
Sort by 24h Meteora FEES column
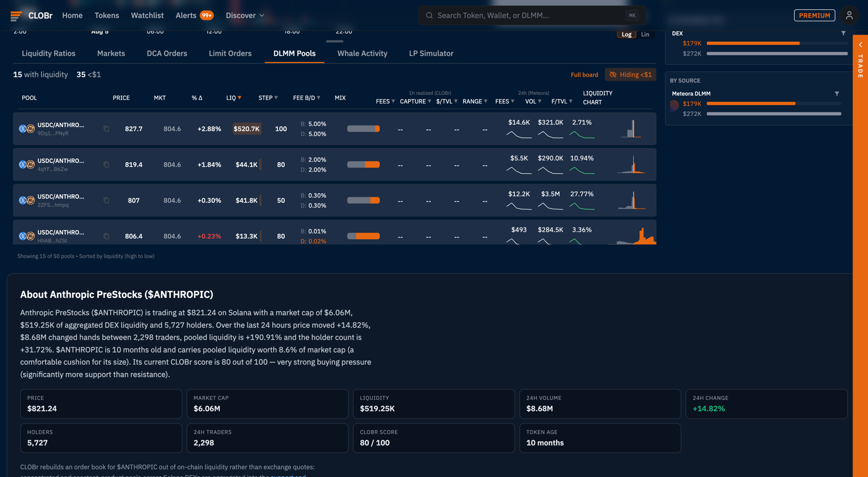(505, 101)
